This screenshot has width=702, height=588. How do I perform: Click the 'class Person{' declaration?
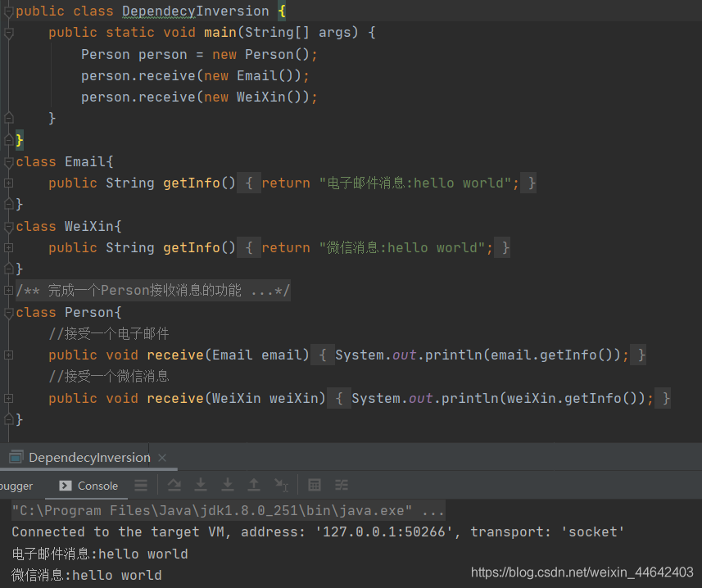tap(69, 312)
